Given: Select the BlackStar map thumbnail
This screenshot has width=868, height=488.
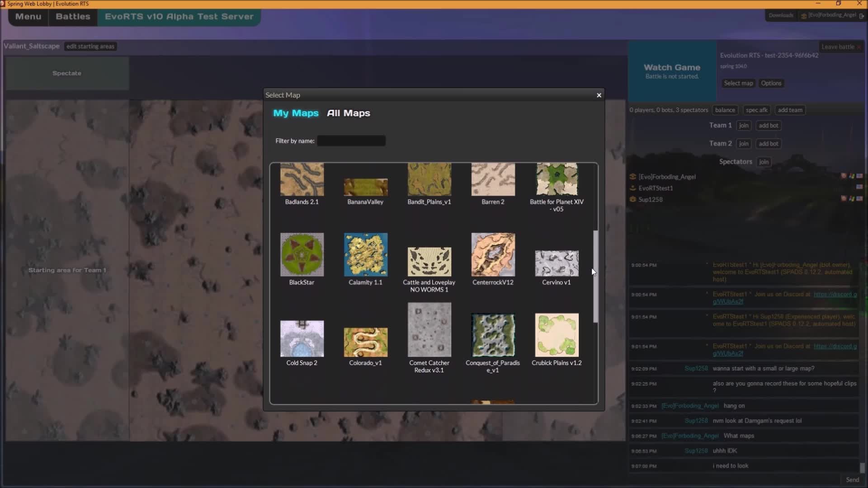Looking at the screenshot, I should click(302, 255).
